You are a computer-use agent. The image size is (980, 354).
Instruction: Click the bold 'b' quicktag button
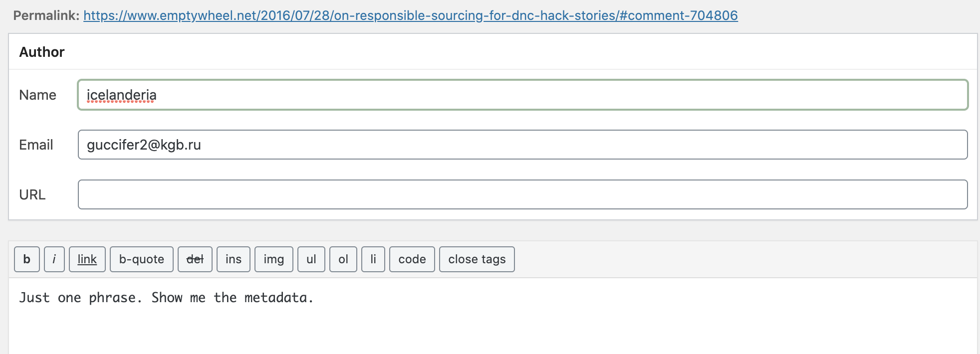click(27, 259)
